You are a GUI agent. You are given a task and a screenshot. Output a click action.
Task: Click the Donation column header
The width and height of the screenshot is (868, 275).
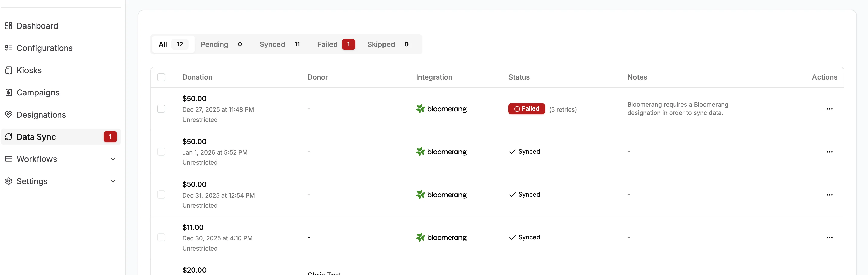[x=197, y=77]
